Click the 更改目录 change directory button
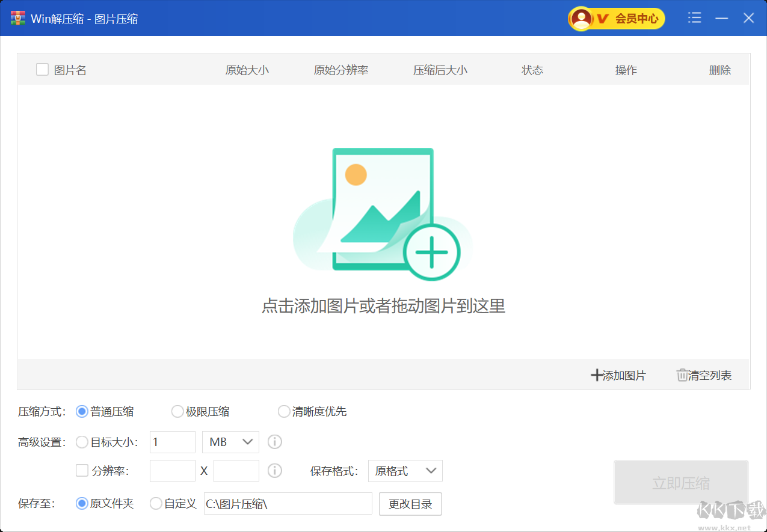Image resolution: width=767 pixels, height=532 pixels. [x=410, y=503]
